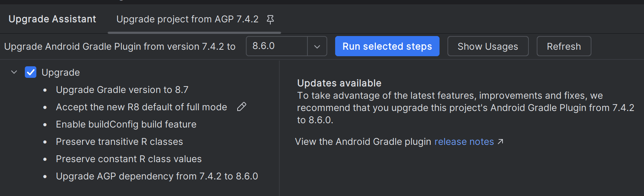Select Upgrade AGP dependency from 7.4.2 step
644x196 pixels.
[157, 176]
